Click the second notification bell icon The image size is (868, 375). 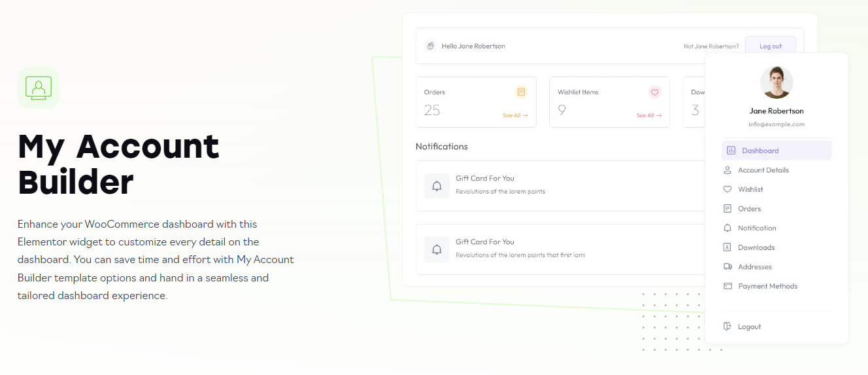(437, 249)
